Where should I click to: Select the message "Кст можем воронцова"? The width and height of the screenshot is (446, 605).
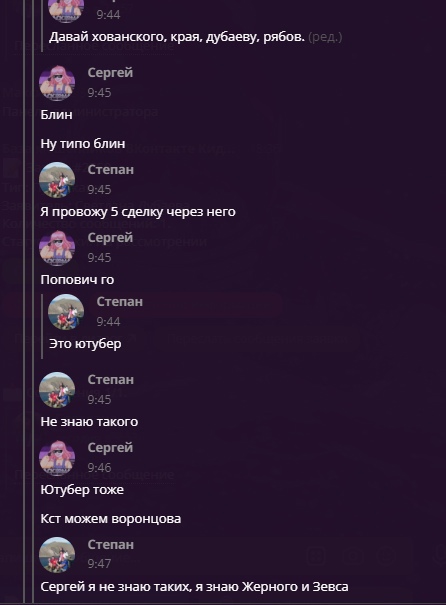[111, 519]
